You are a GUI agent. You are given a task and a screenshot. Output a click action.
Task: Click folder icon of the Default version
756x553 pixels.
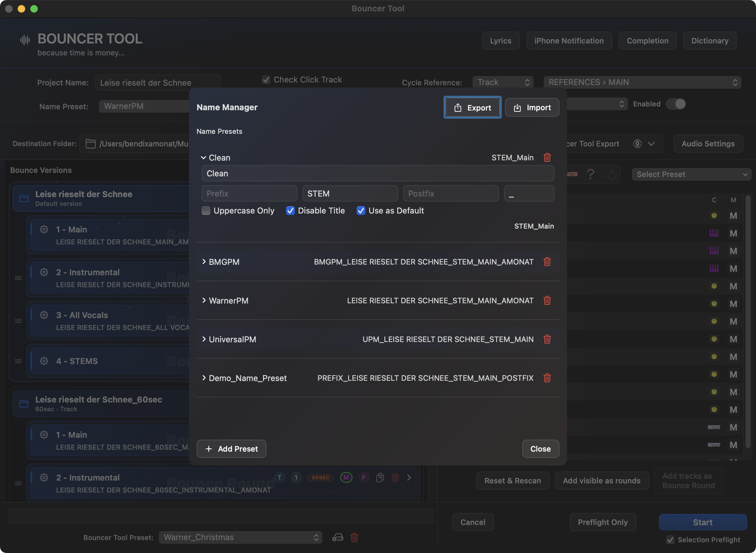click(24, 198)
